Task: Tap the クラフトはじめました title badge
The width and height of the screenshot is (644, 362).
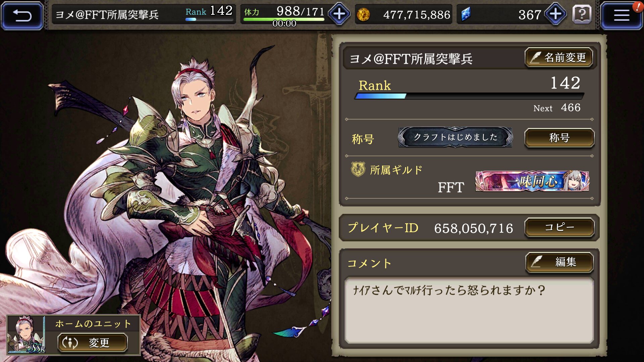Action: [455, 137]
